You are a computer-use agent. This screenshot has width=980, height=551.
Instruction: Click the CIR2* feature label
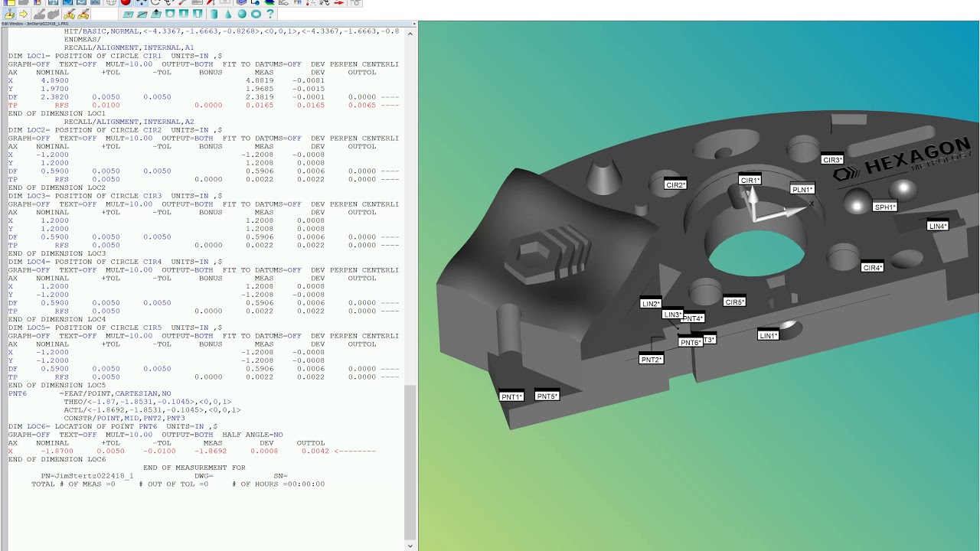675,184
